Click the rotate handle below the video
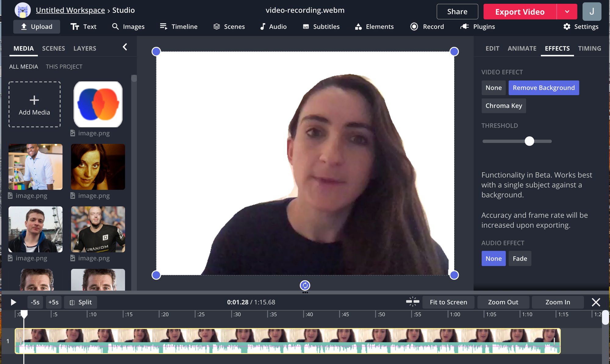The image size is (610, 364). pyautogui.click(x=305, y=285)
